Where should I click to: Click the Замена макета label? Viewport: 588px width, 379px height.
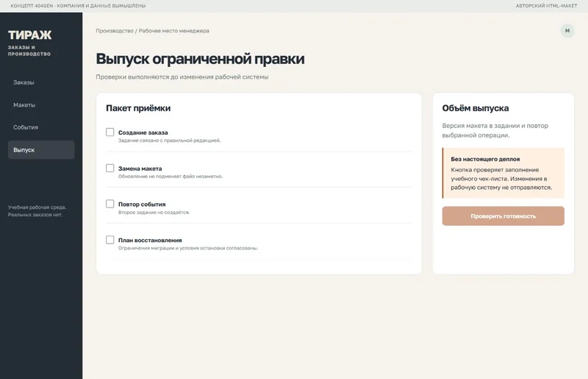tap(140, 169)
